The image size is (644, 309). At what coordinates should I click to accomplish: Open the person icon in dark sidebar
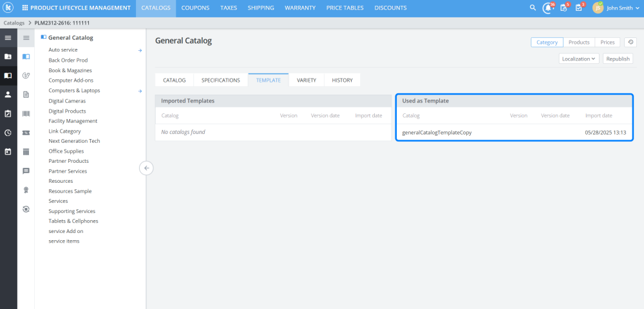(x=8, y=95)
